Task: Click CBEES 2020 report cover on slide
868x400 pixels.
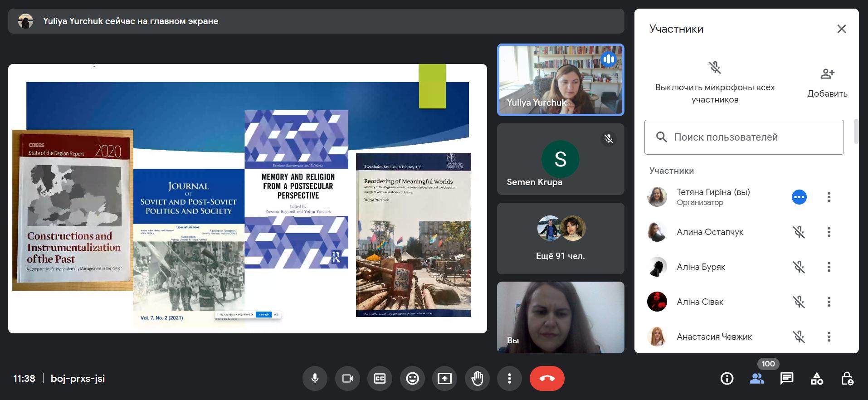Action: point(73,210)
